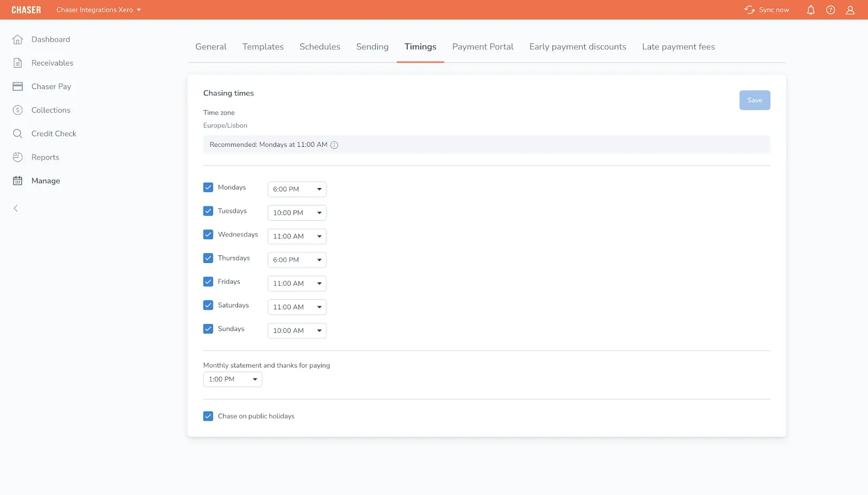Open Credit Check magnifier icon

click(x=17, y=133)
